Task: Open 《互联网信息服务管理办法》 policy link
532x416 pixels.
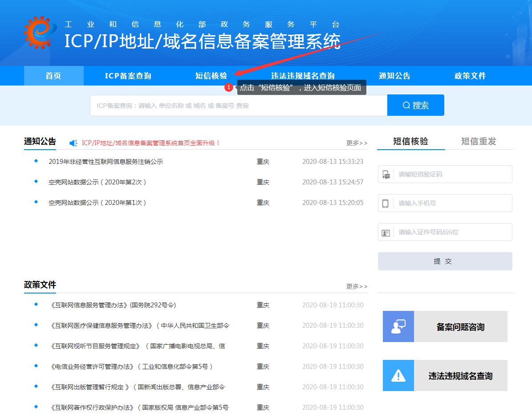Action: 113,305
